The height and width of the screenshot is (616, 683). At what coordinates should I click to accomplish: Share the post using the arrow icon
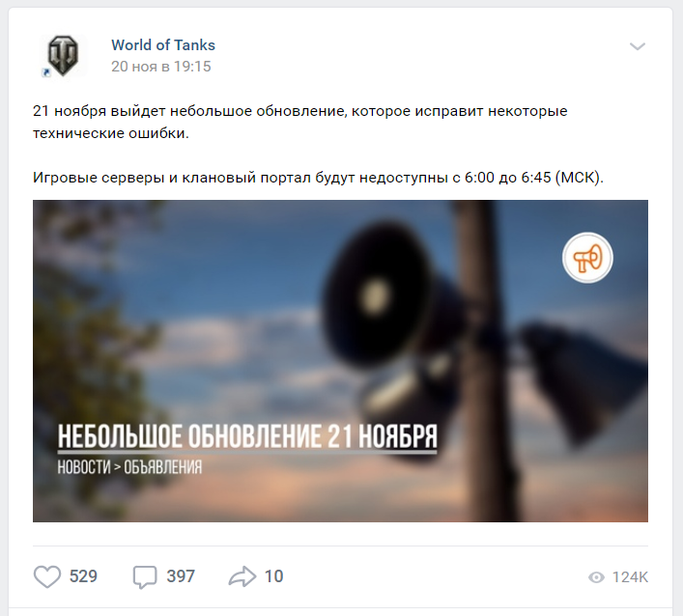click(x=242, y=576)
